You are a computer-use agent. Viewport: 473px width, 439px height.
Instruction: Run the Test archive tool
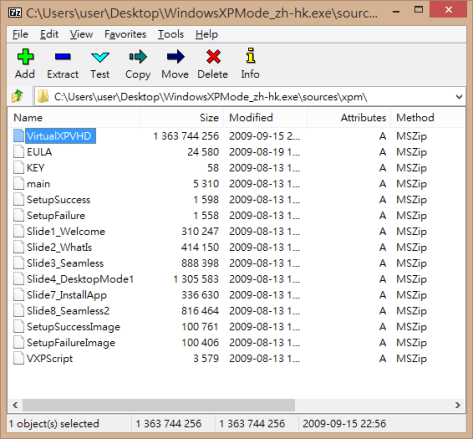pos(100,57)
